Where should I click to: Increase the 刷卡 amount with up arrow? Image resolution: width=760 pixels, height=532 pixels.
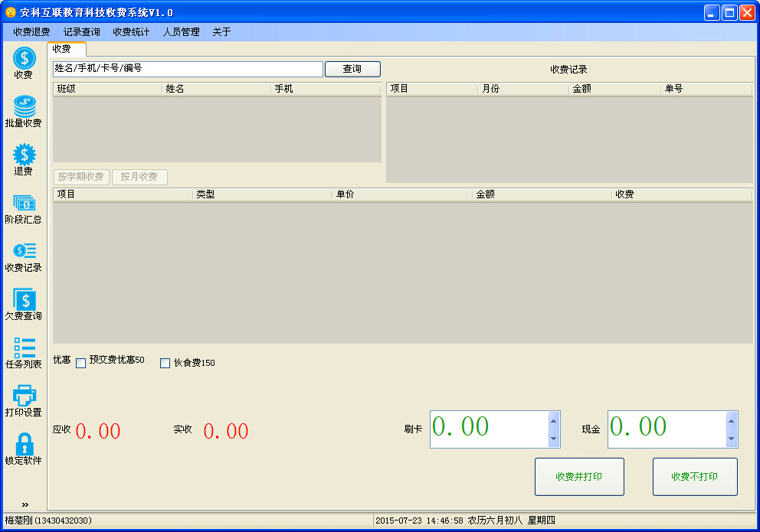[x=554, y=419]
